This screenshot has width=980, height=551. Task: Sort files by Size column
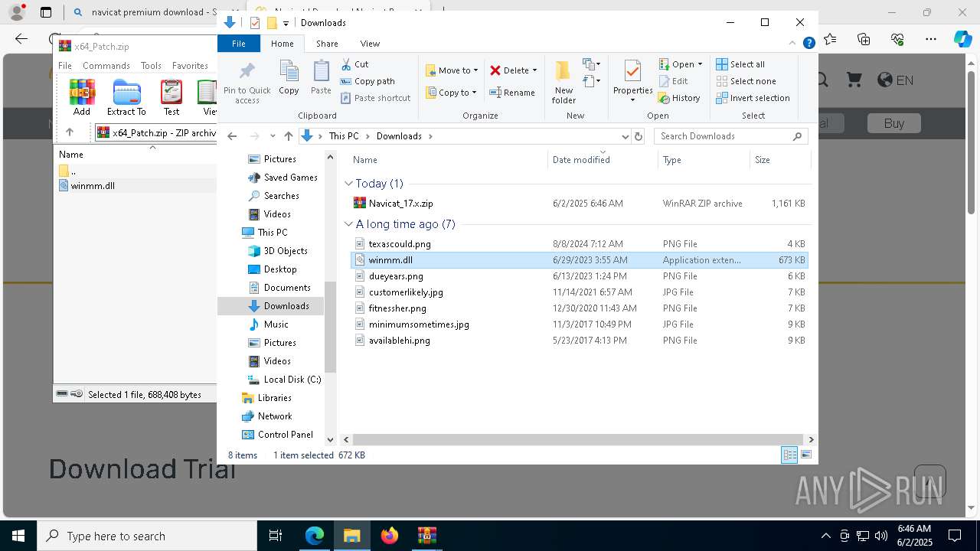tap(763, 160)
